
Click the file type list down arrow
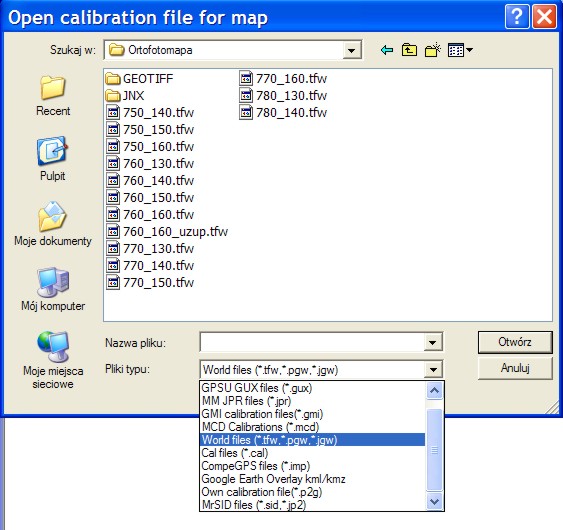[434, 501]
